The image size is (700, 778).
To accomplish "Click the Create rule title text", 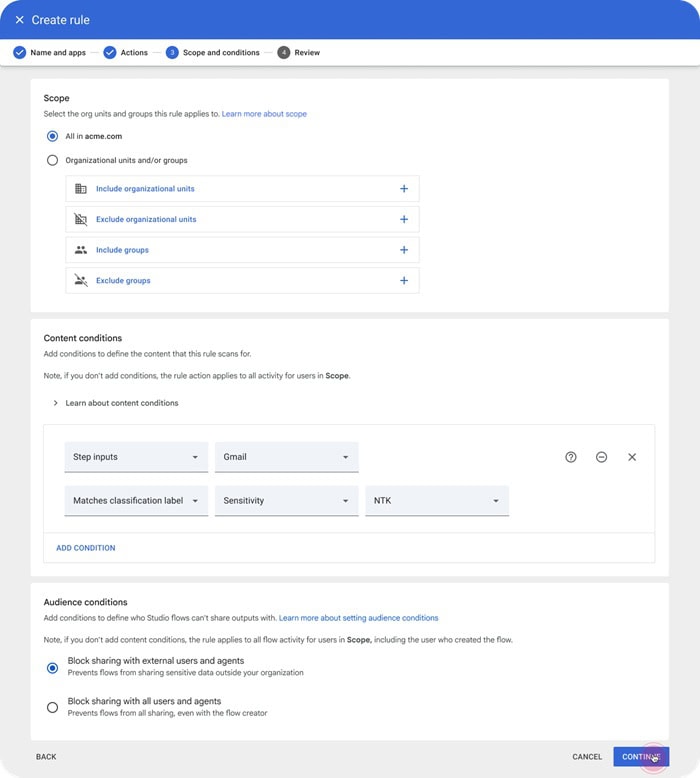I will (61, 20).
